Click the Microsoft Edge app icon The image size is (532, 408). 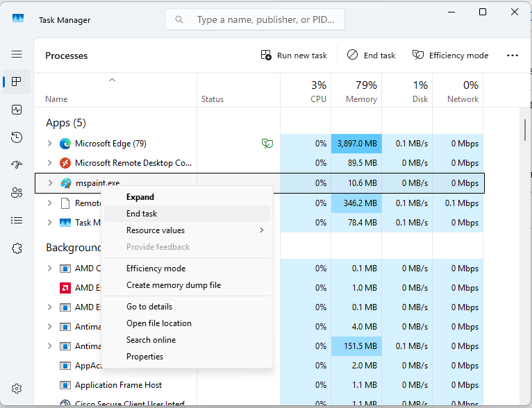tap(65, 144)
